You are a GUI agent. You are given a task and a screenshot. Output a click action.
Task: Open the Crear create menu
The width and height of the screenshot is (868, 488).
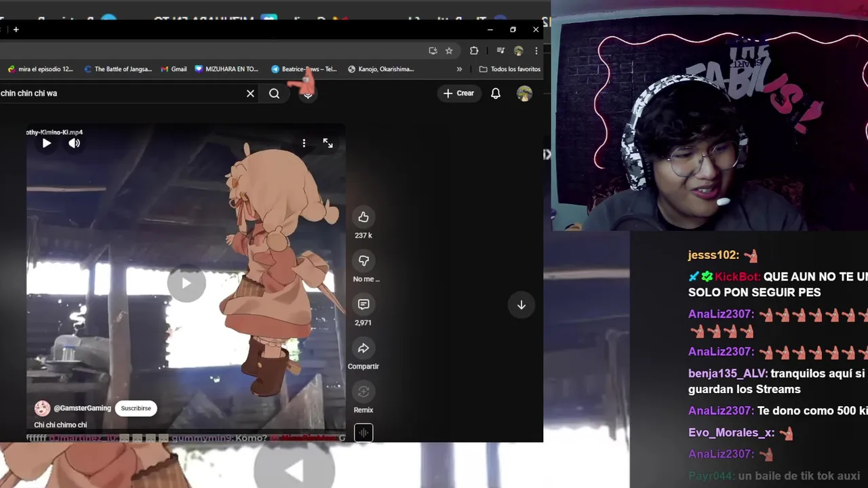pyautogui.click(x=458, y=94)
